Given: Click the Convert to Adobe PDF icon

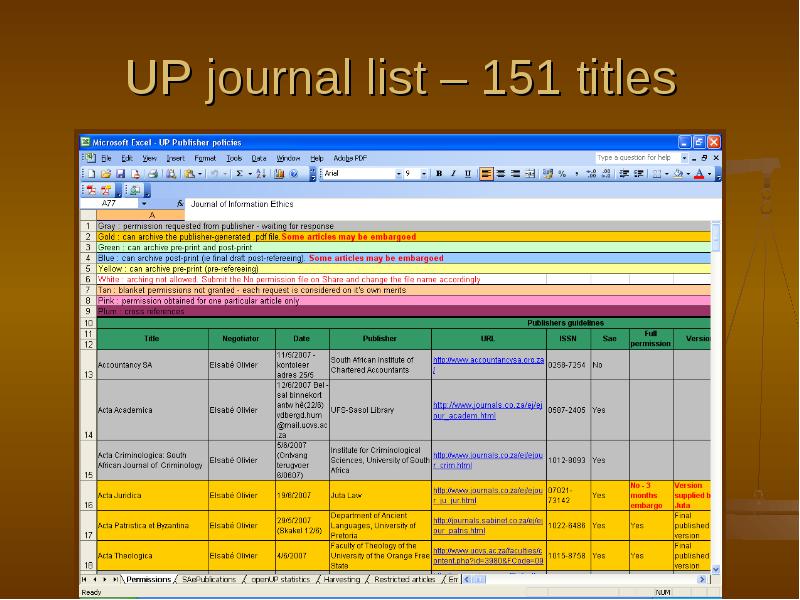Looking at the screenshot, I should point(91,190).
